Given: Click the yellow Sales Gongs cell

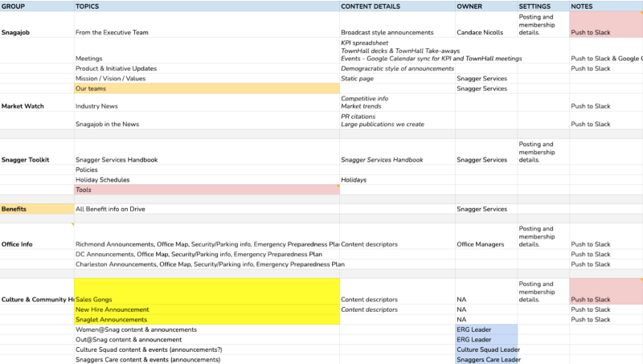Looking at the screenshot, I should coord(207,292).
